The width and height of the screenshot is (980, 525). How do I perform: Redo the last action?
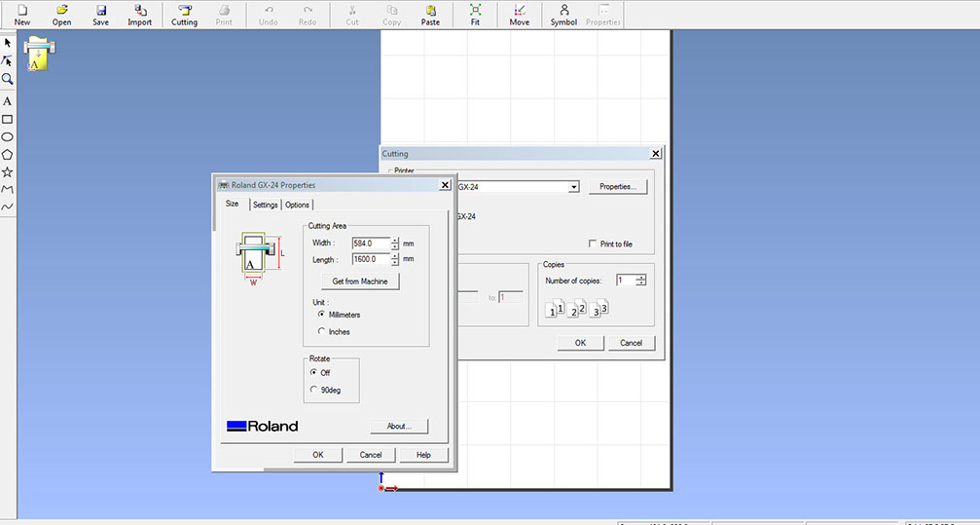pyautogui.click(x=308, y=15)
